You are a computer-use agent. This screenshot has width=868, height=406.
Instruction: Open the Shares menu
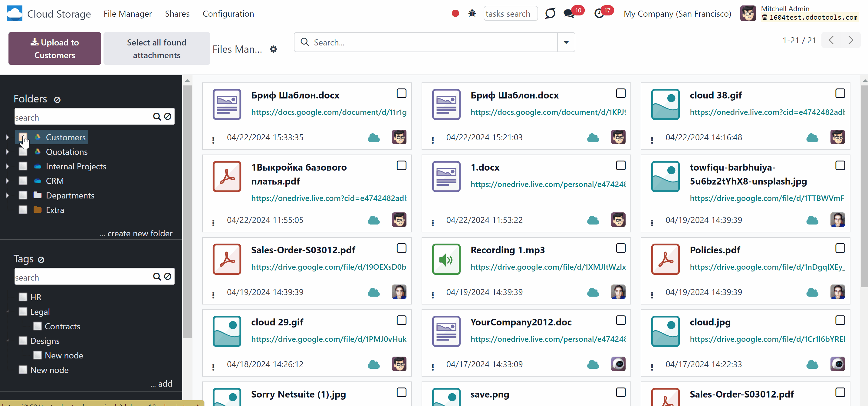point(177,14)
